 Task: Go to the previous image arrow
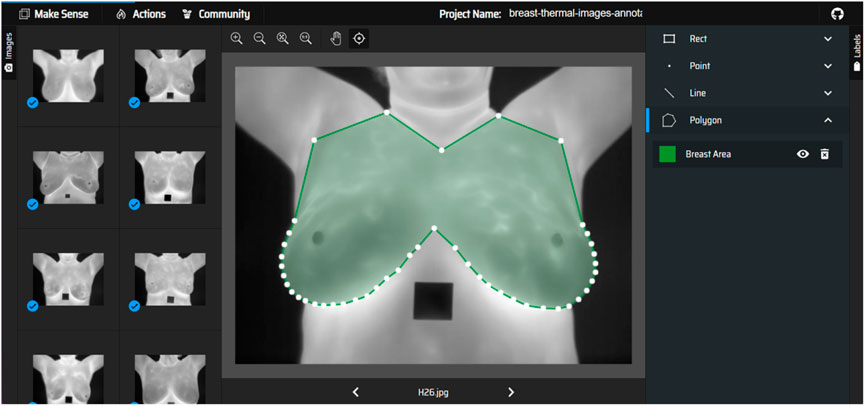(356, 392)
